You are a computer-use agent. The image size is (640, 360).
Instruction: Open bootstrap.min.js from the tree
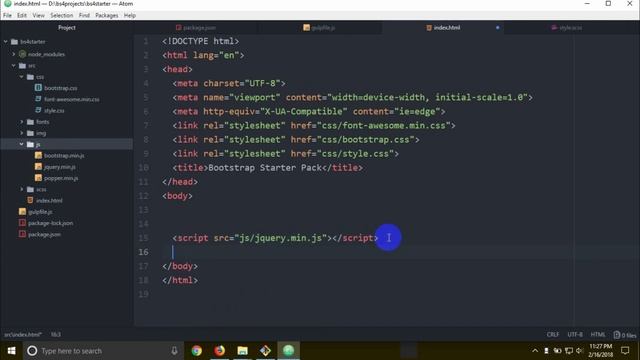(x=64, y=156)
